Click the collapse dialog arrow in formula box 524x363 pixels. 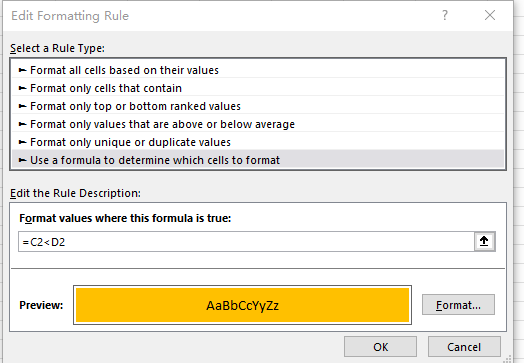[x=484, y=241]
